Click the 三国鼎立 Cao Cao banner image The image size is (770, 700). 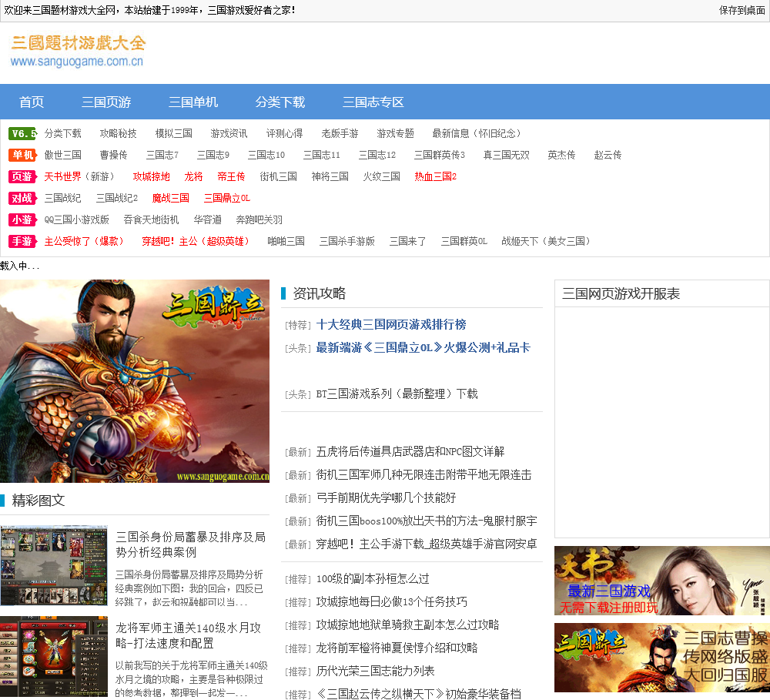(x=135, y=381)
